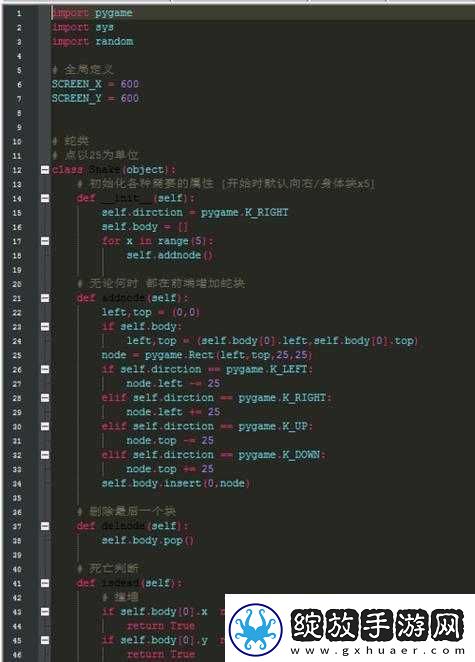Click line number 9 in the gutter
Screen dimensions: 475x662
tap(19, 127)
